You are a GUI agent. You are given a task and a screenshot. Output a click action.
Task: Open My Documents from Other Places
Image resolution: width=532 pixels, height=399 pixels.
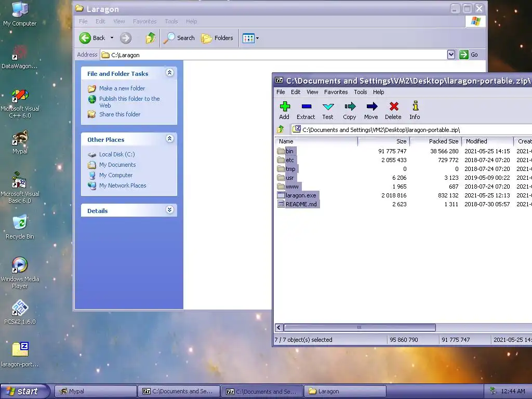[x=117, y=165]
